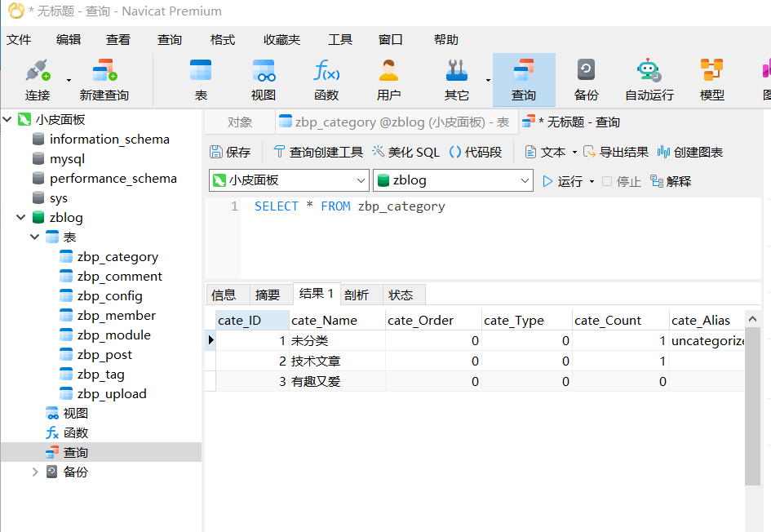Open 代码段 code snippets

(x=476, y=152)
